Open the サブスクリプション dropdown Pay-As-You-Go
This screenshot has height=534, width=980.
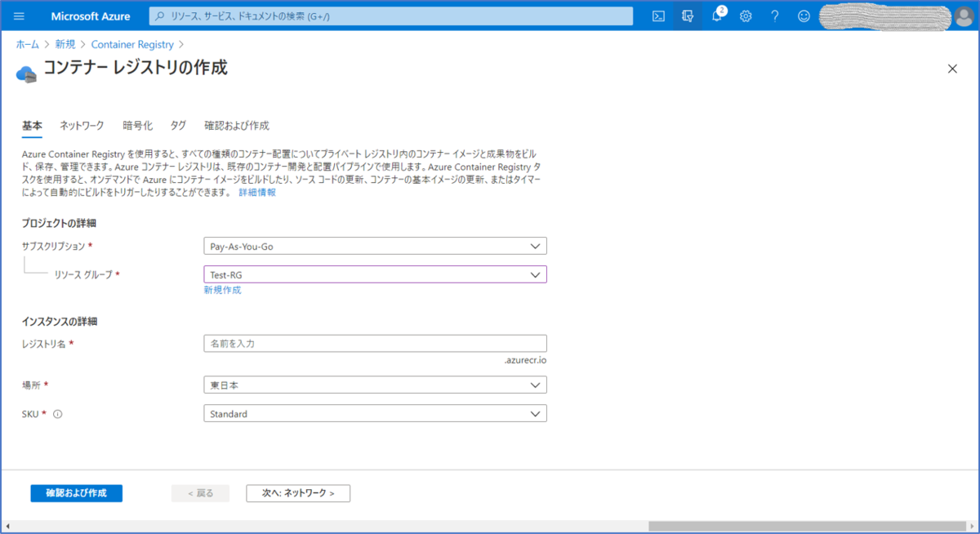pos(375,246)
